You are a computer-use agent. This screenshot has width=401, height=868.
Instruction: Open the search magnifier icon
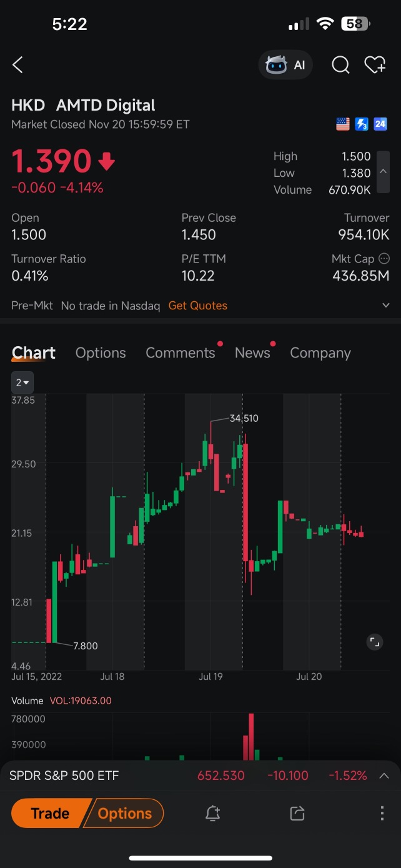(x=340, y=65)
